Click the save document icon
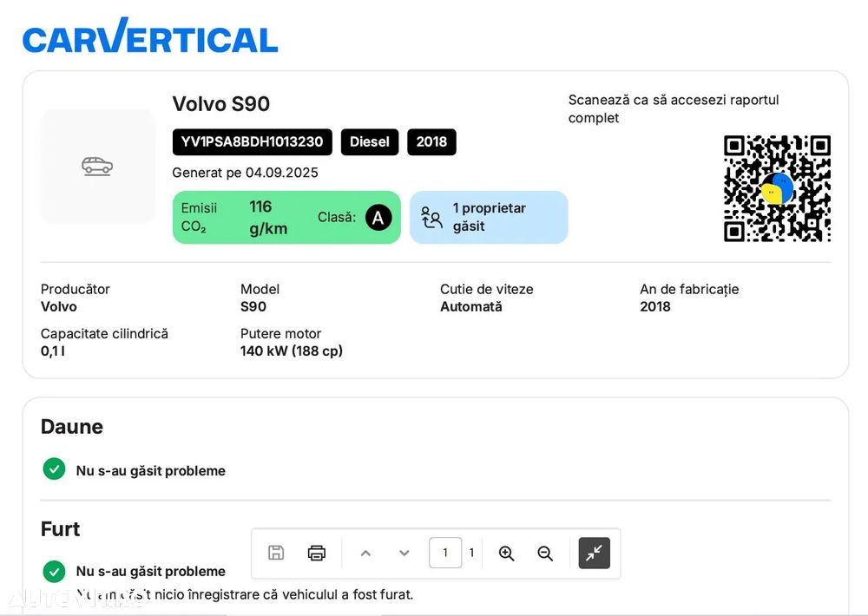The height and width of the screenshot is (616, 868). tap(276, 553)
